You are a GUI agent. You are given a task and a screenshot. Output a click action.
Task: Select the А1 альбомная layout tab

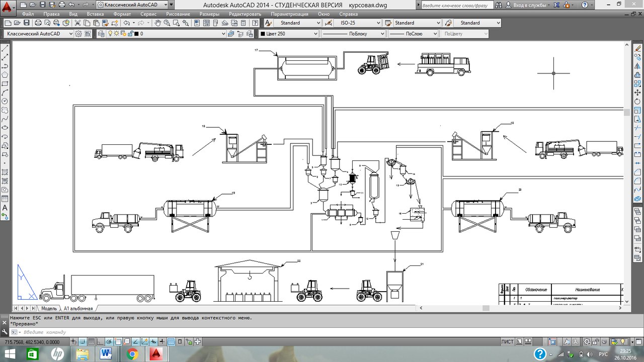(78, 308)
